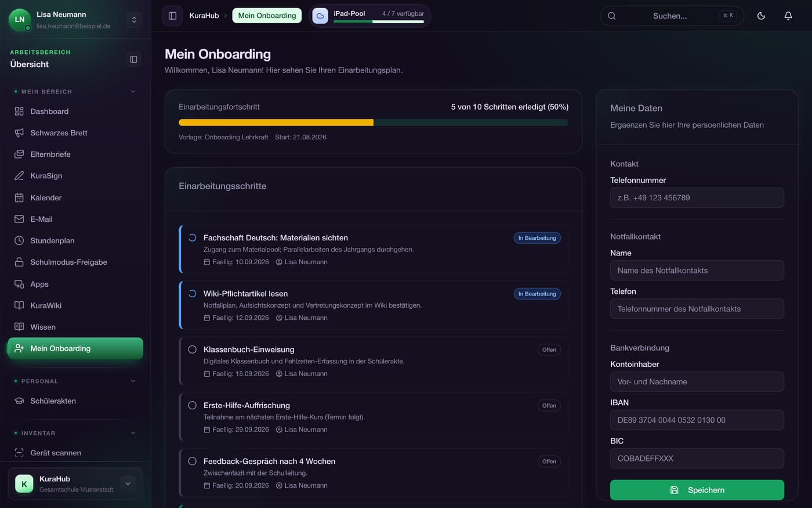Open the iPad-Pool cloud icon
The height and width of the screenshot is (508, 812).
point(320,16)
